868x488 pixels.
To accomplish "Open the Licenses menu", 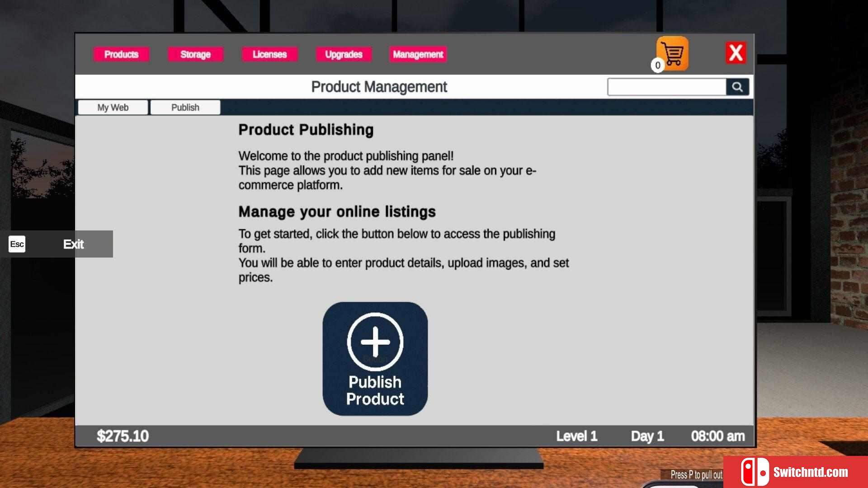I will pyautogui.click(x=269, y=54).
